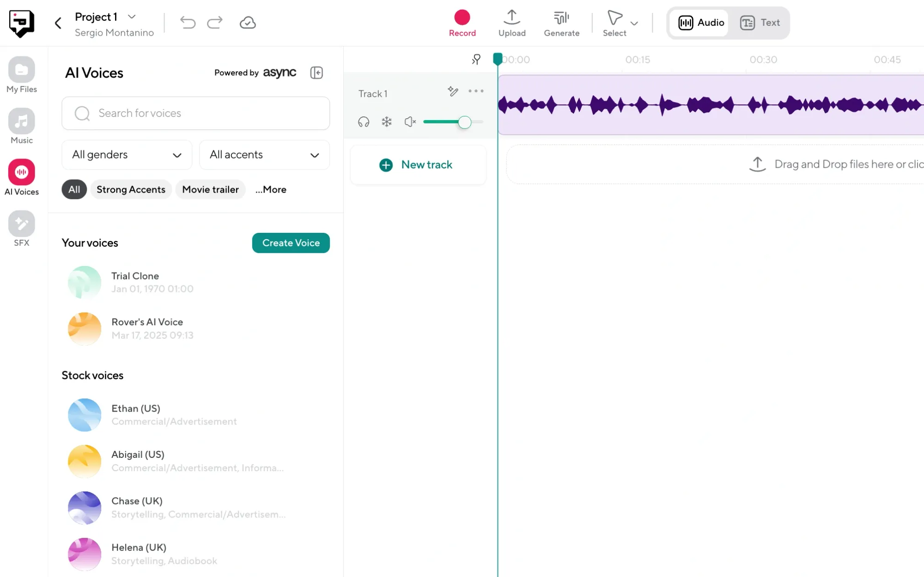Mute Track 1 speaker icon
The image size is (924, 577).
pos(410,121)
